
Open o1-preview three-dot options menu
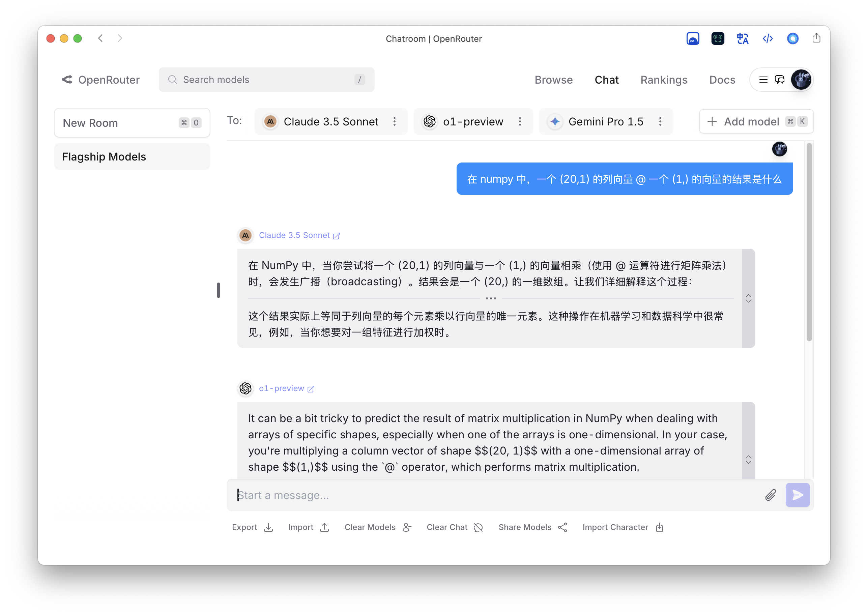coord(520,122)
